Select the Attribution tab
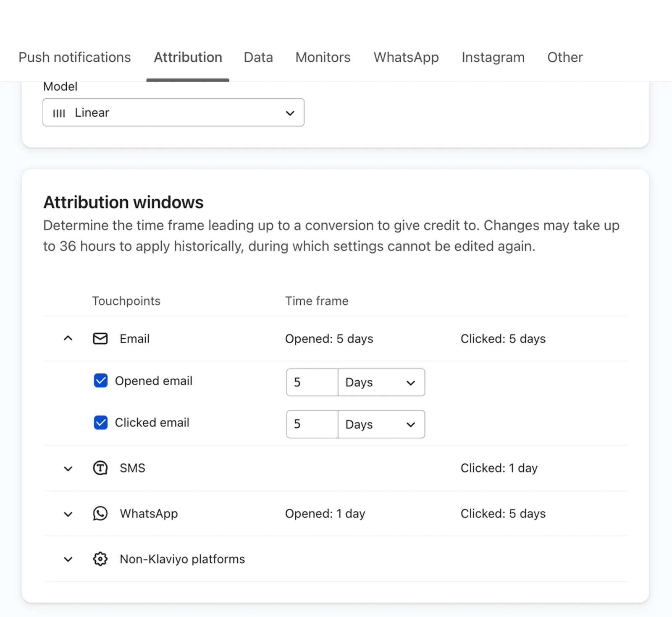Viewport: 672px width, 617px height. click(x=188, y=57)
